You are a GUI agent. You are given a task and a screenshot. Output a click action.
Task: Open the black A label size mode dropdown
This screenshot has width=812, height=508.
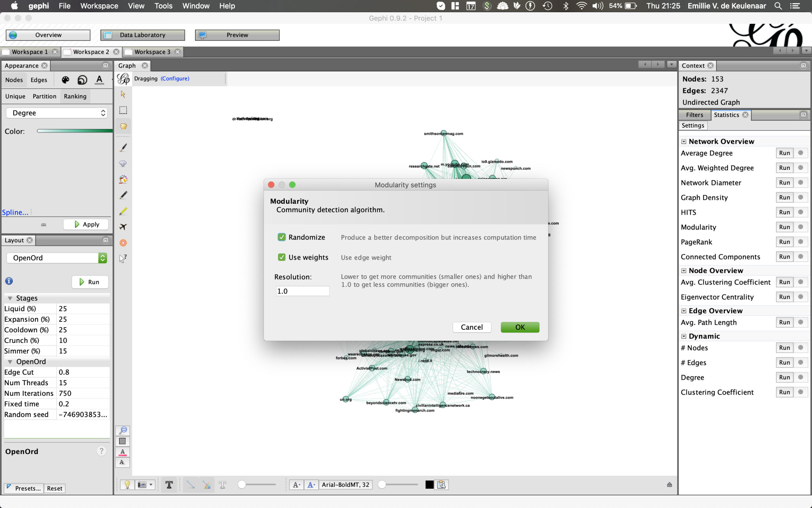coord(296,485)
